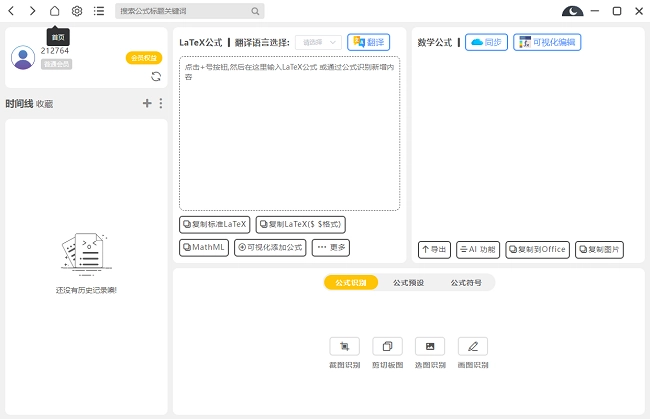
Task: Select 公式符号 tab
Action: 466,283
